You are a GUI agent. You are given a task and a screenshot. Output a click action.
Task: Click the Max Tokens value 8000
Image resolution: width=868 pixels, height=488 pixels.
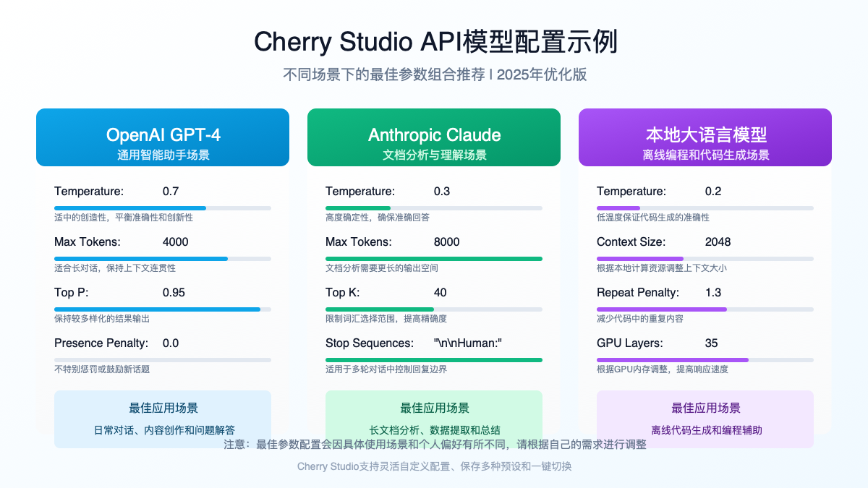(447, 242)
